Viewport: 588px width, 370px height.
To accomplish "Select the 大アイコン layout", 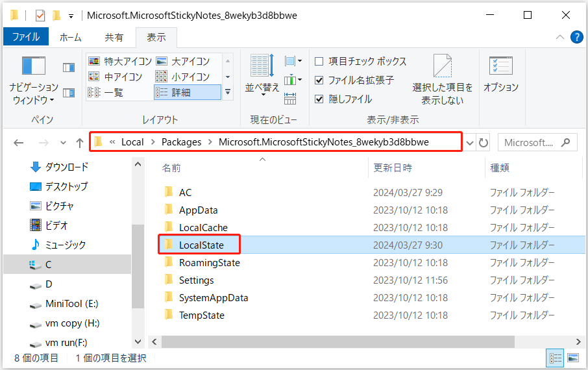I will (x=182, y=61).
